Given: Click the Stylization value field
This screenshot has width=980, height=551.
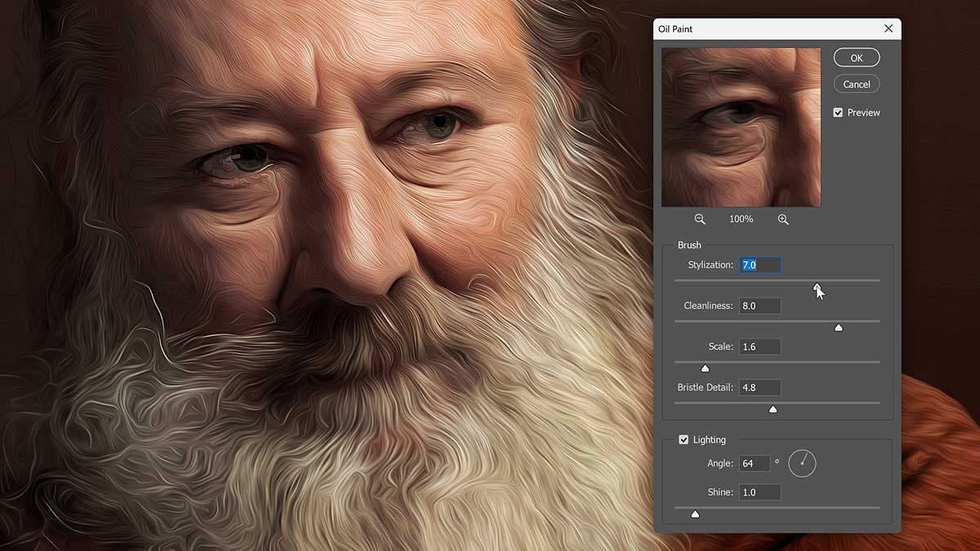Looking at the screenshot, I should point(759,265).
